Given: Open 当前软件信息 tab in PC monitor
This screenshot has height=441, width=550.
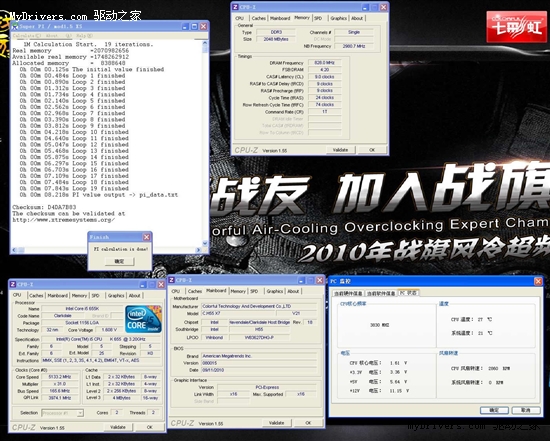Looking at the screenshot, I should [381, 293].
